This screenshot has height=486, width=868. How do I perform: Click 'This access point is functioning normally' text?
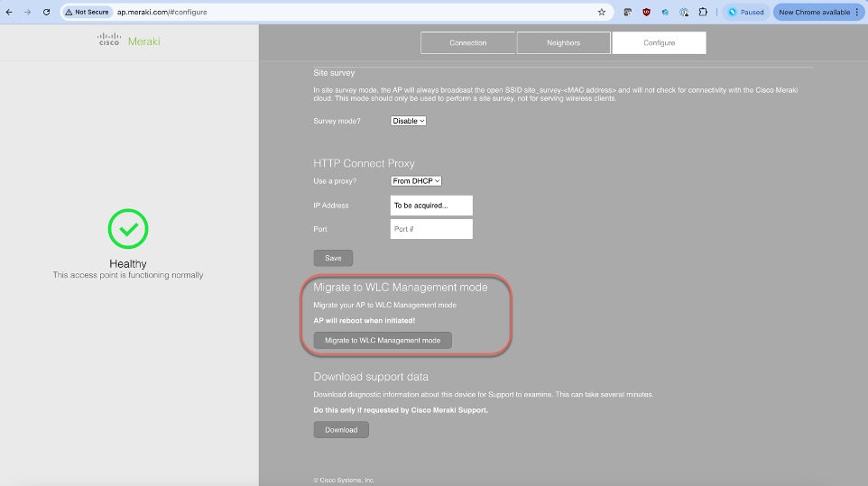click(x=128, y=275)
